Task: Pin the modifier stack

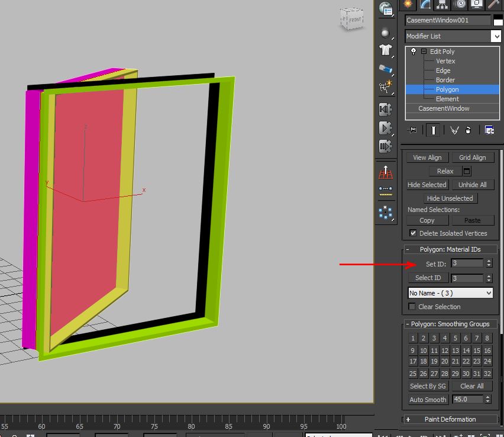Action: click(412, 130)
